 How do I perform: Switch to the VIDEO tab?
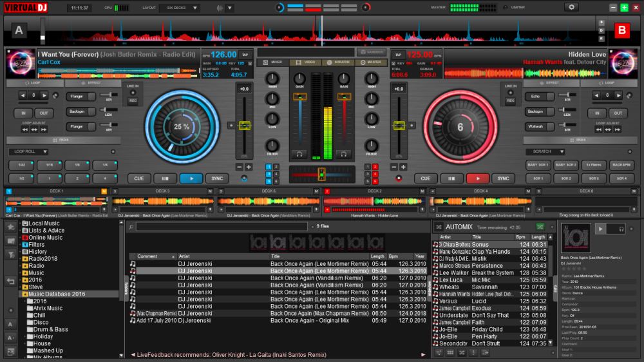pyautogui.click(x=305, y=62)
